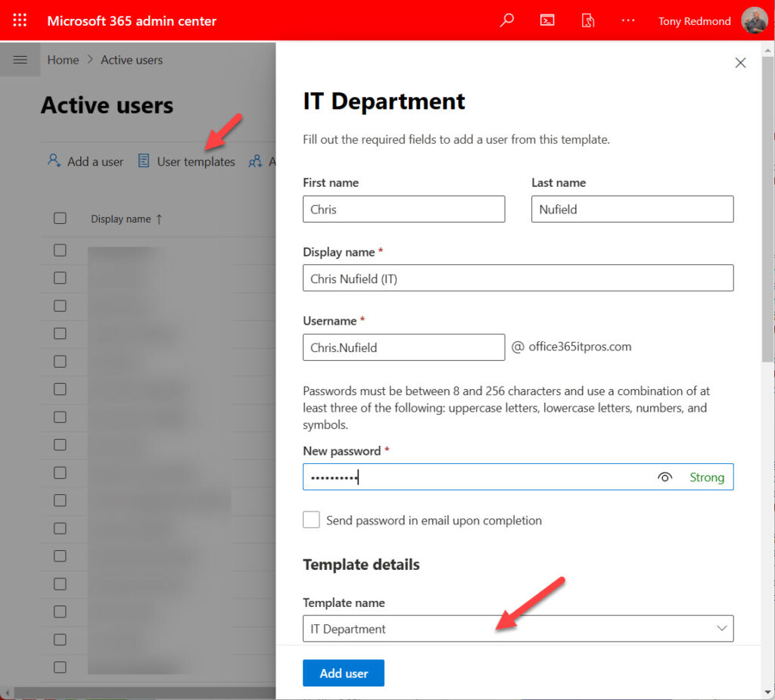Toggle the select-all checkbox beside Display name

pos(60,219)
